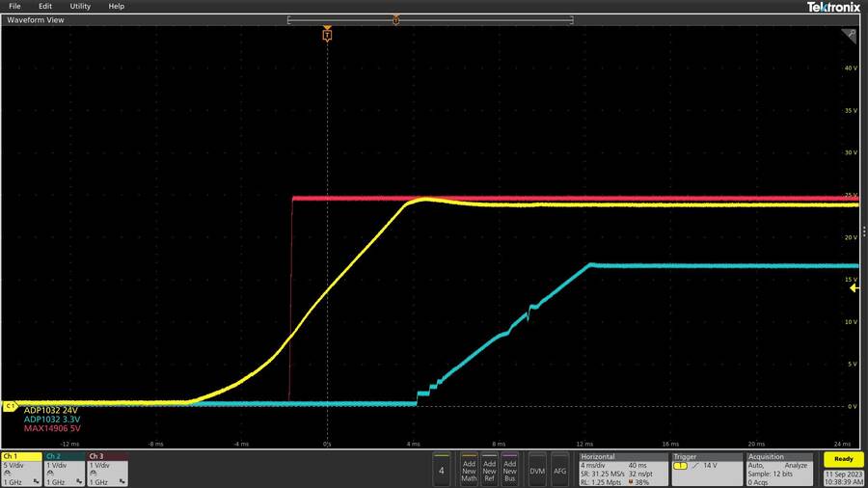Open the DVM digital voltmeter
868x488 pixels.
coord(537,470)
